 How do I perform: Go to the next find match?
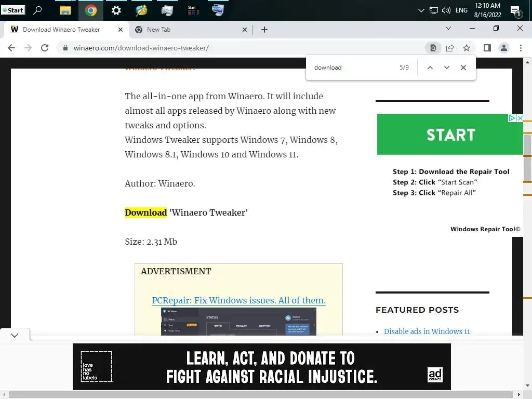(x=446, y=68)
